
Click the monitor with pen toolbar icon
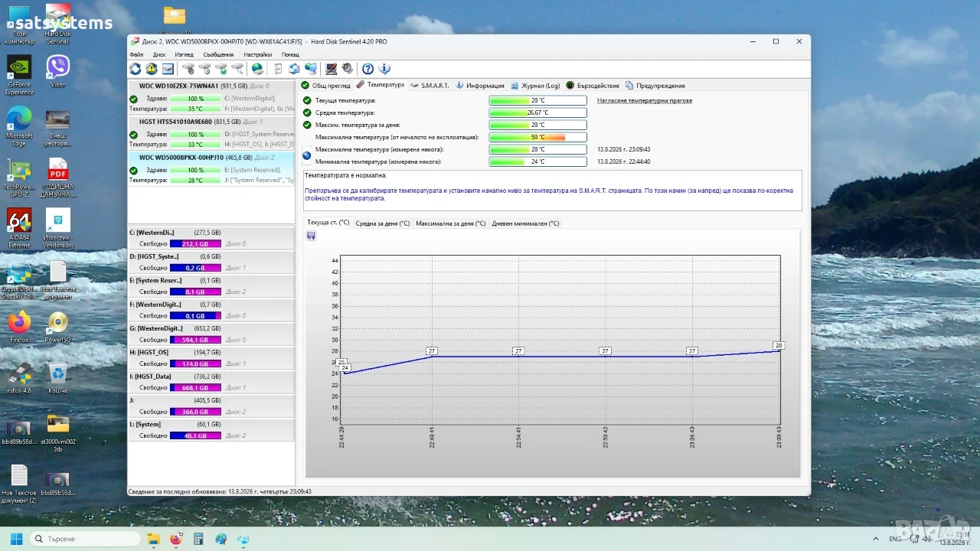click(331, 69)
